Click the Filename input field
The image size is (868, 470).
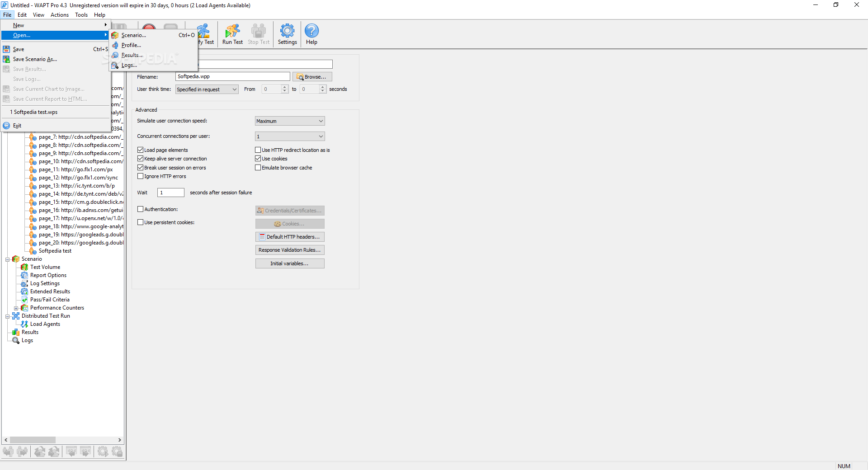232,77
